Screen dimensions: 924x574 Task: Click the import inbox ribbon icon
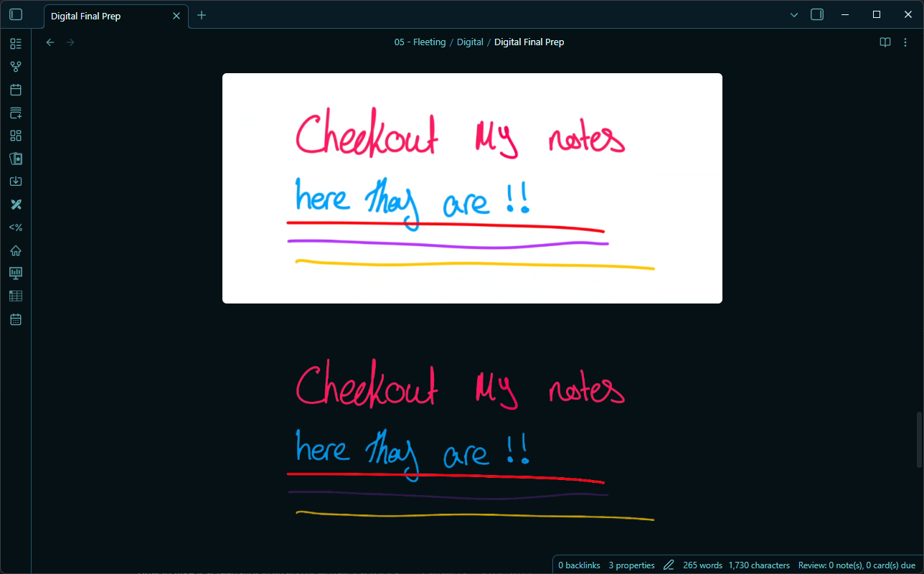16,182
